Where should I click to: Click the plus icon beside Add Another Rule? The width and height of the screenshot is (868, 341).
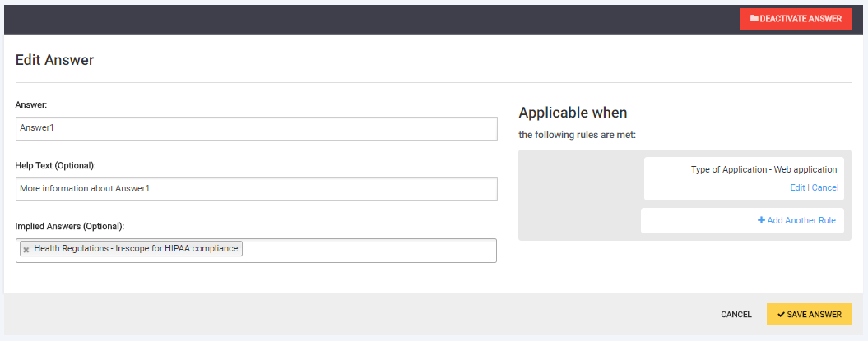coord(762,220)
